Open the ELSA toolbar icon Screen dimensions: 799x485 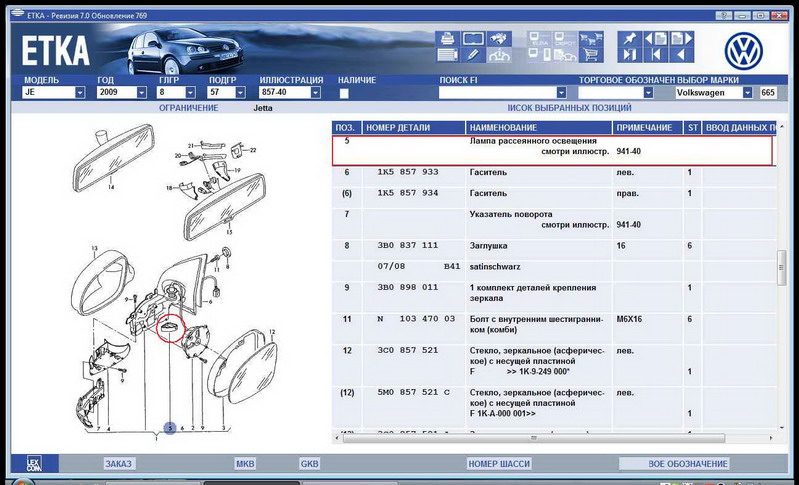[x=539, y=39]
